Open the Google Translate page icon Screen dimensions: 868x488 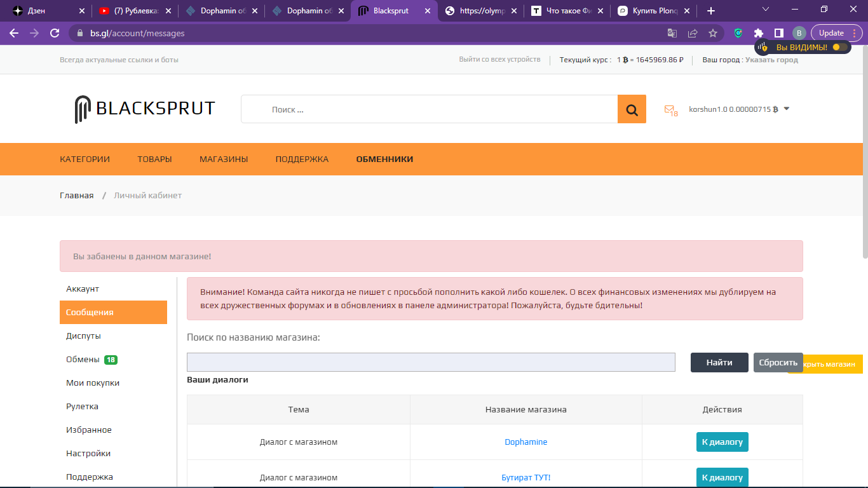(672, 33)
